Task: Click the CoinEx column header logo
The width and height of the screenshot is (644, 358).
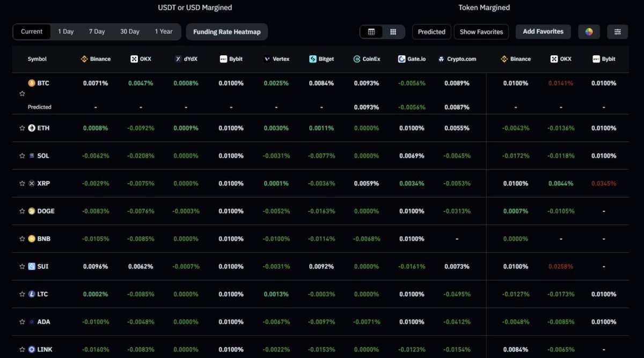Action: tap(357, 59)
